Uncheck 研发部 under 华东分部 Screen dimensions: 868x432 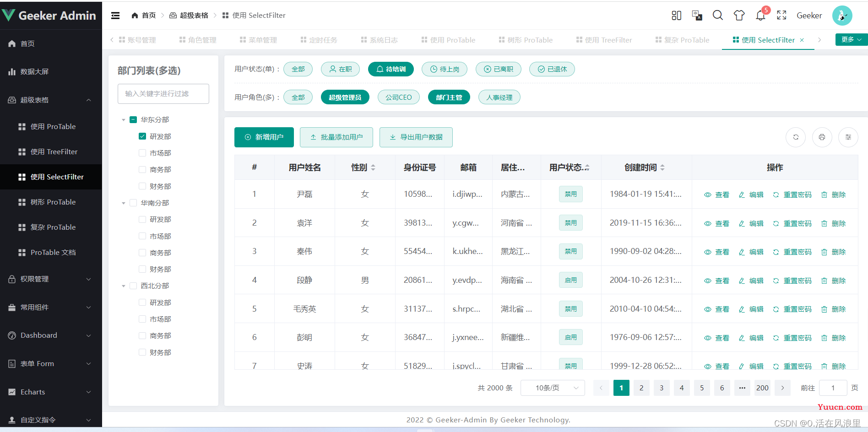(142, 136)
